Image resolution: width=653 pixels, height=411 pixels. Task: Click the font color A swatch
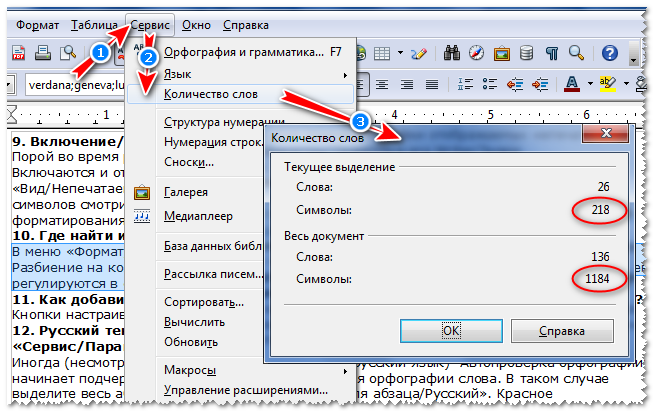[574, 83]
